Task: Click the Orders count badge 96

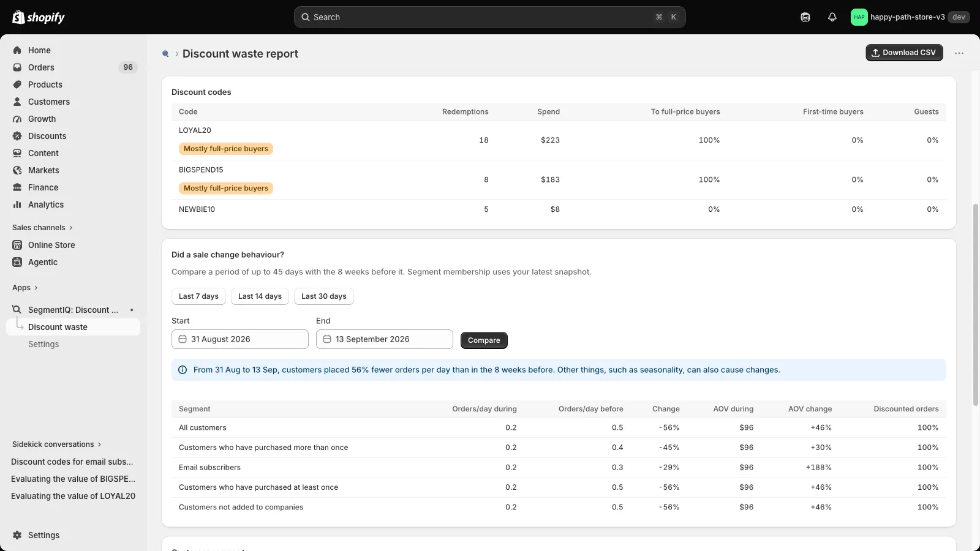Action: pos(128,67)
